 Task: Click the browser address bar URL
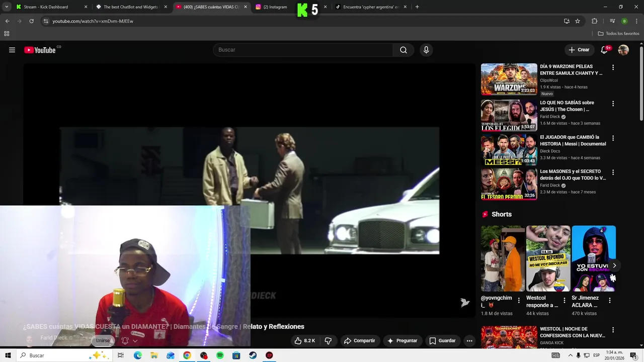point(93,21)
